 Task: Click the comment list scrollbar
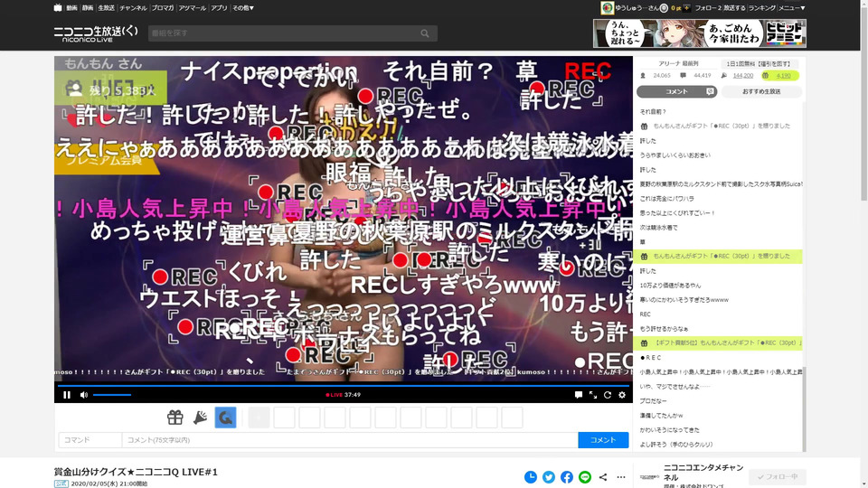[x=805, y=408]
